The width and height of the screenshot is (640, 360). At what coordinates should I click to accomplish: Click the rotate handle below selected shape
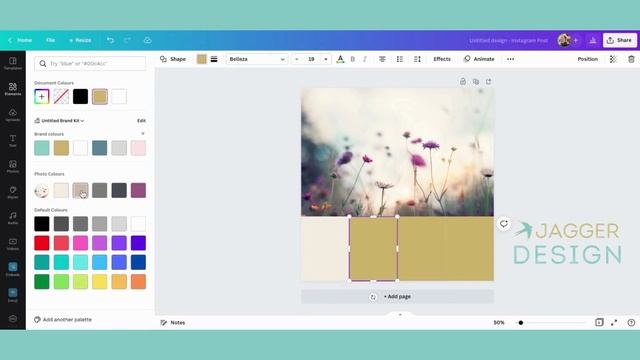[373, 297]
